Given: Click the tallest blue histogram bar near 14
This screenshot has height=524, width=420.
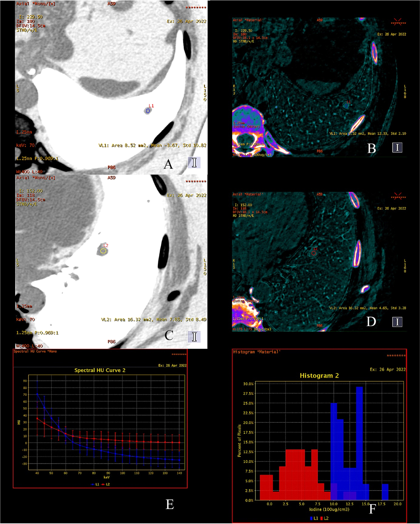Looking at the screenshot, I should pyautogui.click(x=360, y=444).
